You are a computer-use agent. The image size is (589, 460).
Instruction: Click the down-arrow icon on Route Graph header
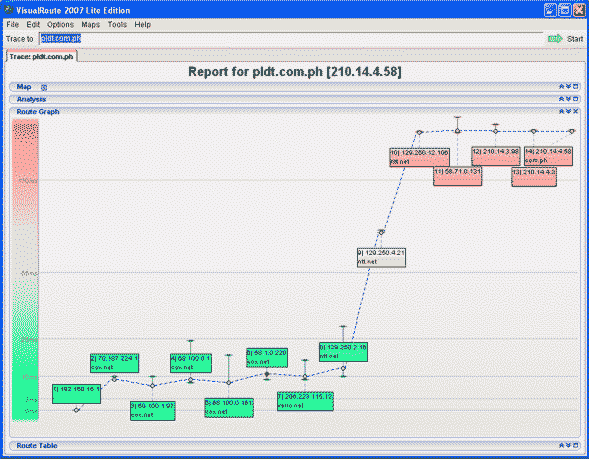tap(568, 111)
